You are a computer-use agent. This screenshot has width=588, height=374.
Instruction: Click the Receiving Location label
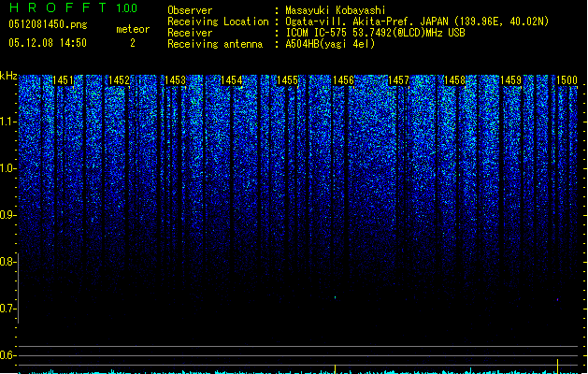coord(218,22)
